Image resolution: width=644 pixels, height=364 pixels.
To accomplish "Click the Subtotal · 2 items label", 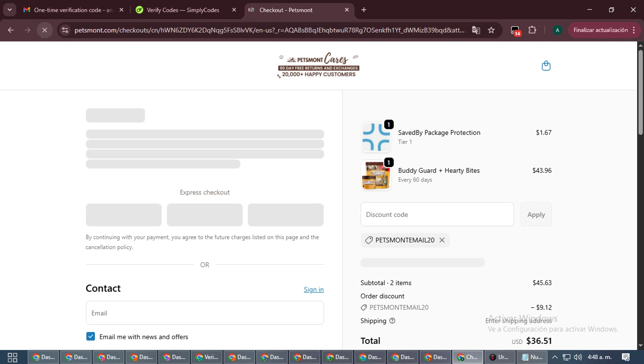I will [x=386, y=283].
